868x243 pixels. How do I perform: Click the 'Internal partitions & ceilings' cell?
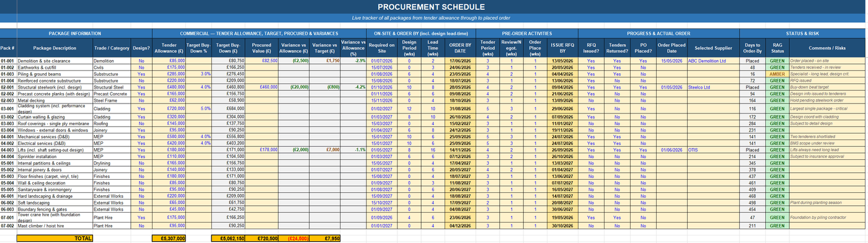pos(54,163)
